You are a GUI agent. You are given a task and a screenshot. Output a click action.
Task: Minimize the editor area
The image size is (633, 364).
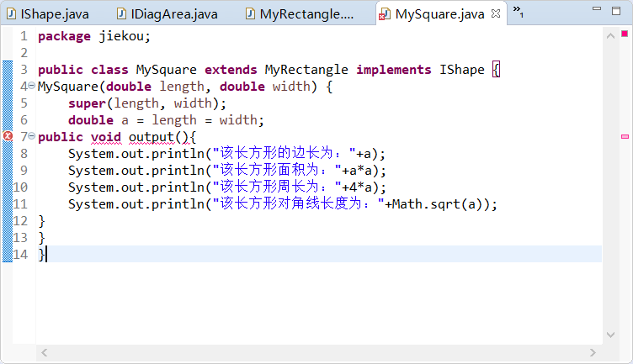[x=597, y=8]
